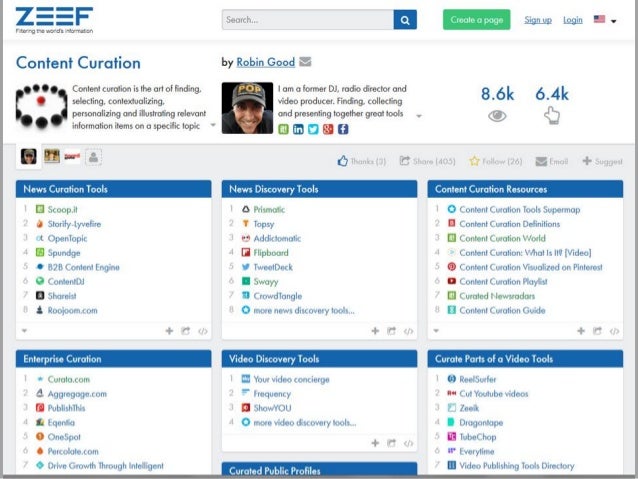Click the Sign up link
Screen dimensions: 638x479
[538, 20]
